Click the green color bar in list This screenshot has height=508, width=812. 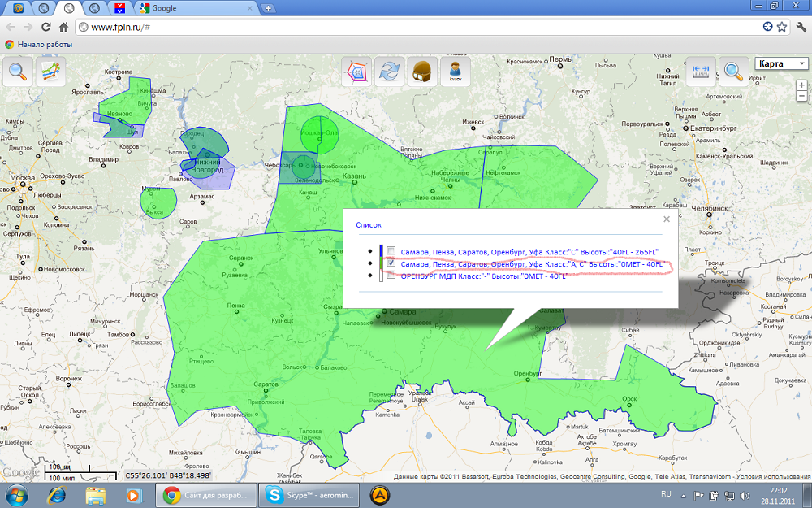[x=380, y=264]
